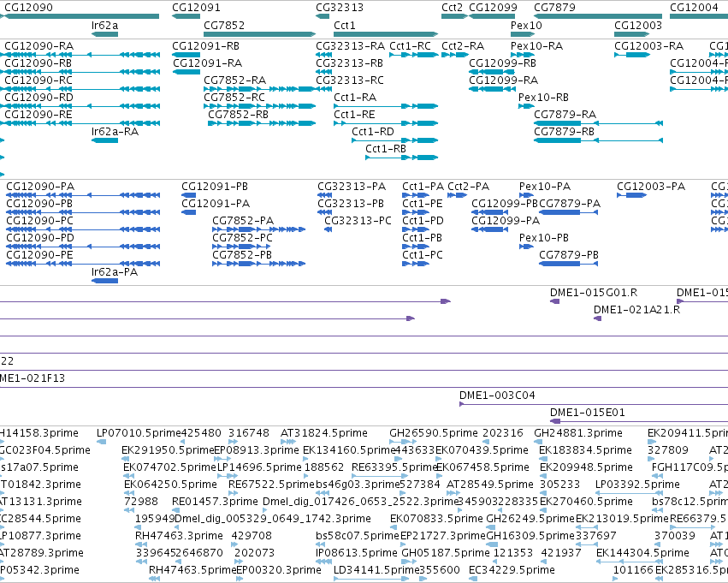Open the Ir62a gene label
This screenshot has height=583, width=728.
pyautogui.click(x=105, y=25)
